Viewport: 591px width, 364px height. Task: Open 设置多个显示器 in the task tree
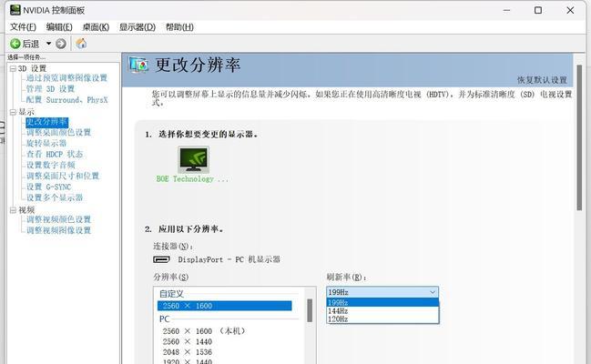point(55,197)
